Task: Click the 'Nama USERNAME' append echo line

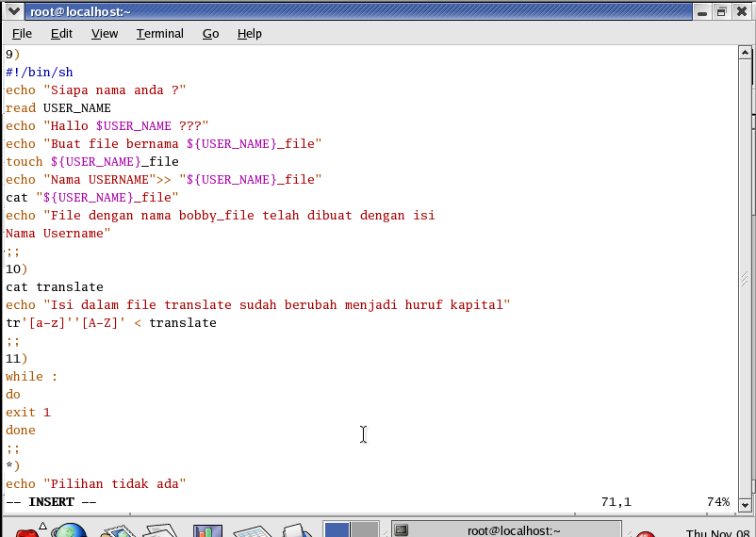Action: 163,179
